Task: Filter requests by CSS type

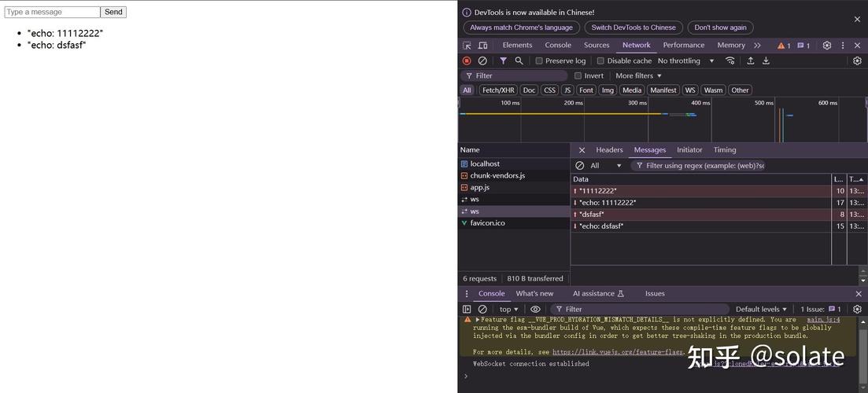Action: tap(550, 90)
